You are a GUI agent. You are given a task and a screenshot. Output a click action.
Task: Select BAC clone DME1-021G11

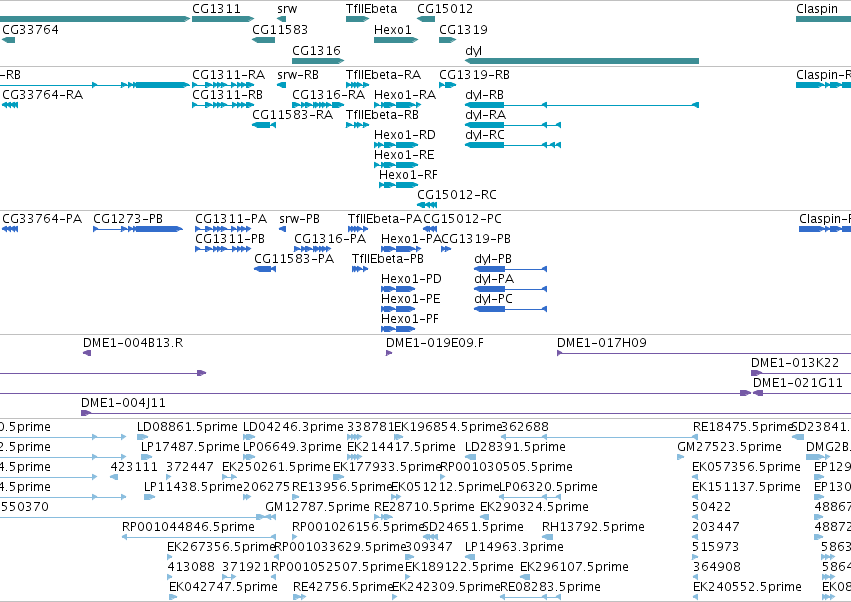pyautogui.click(x=798, y=383)
